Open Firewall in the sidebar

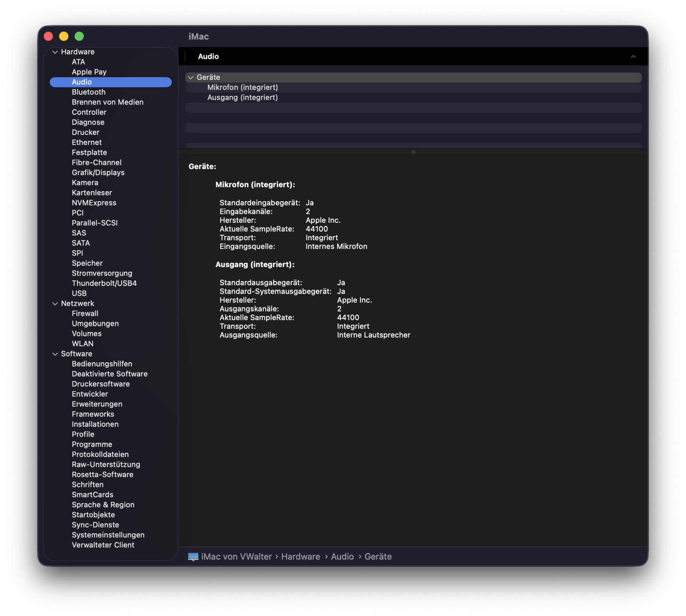coord(85,314)
